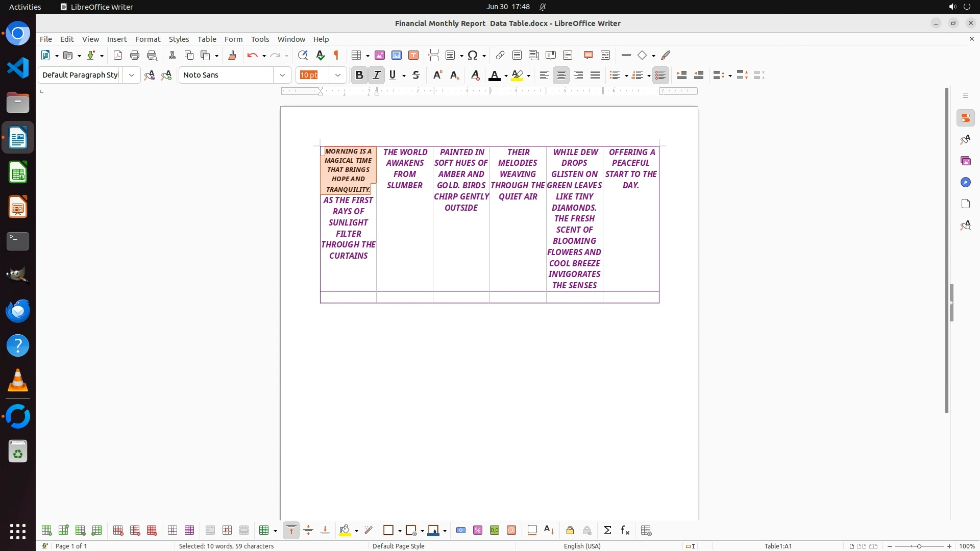Toggle Italic formatting button
Viewport: 980px width, 551px height.
tap(377, 75)
